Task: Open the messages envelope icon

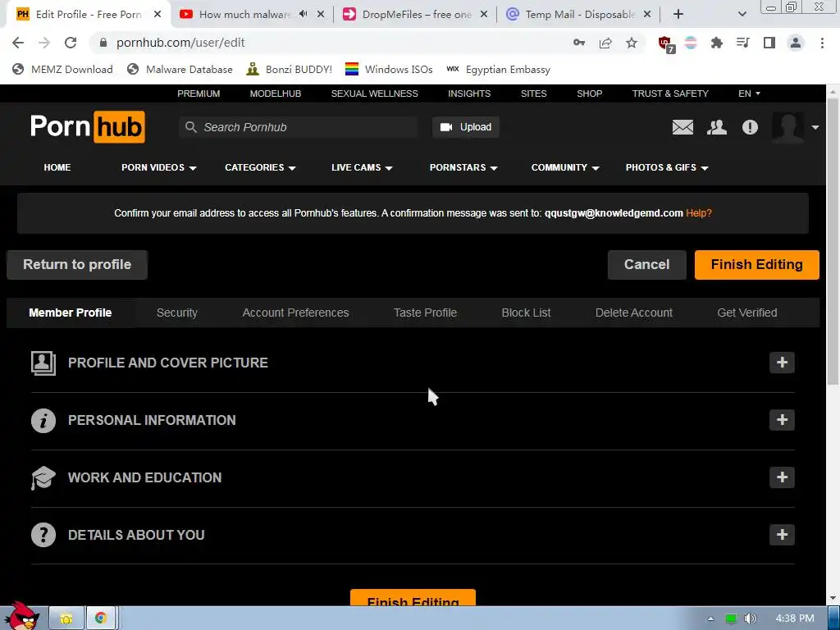Action: (x=682, y=127)
